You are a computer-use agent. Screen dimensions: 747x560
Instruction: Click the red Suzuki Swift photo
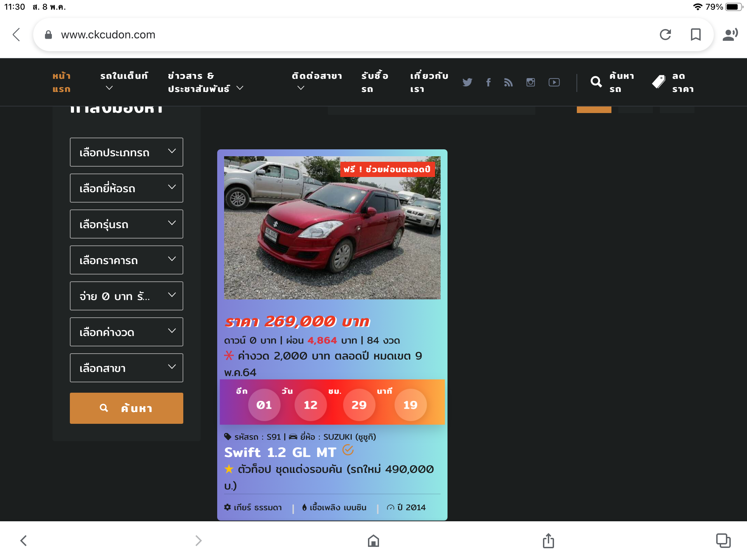pyautogui.click(x=332, y=227)
